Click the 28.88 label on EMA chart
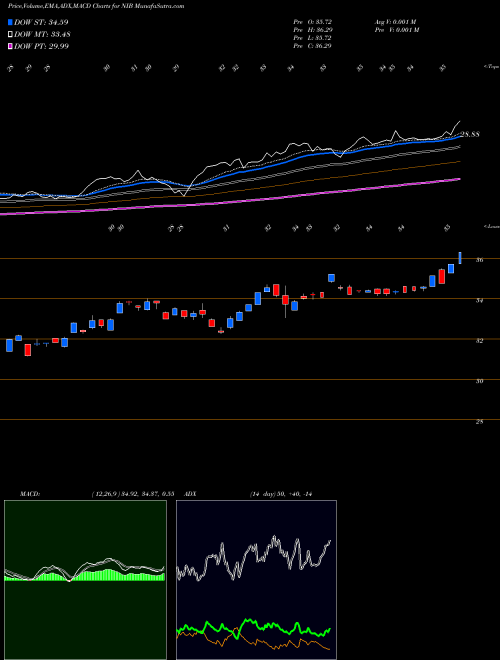The height and width of the screenshot is (660, 500). tap(471, 135)
